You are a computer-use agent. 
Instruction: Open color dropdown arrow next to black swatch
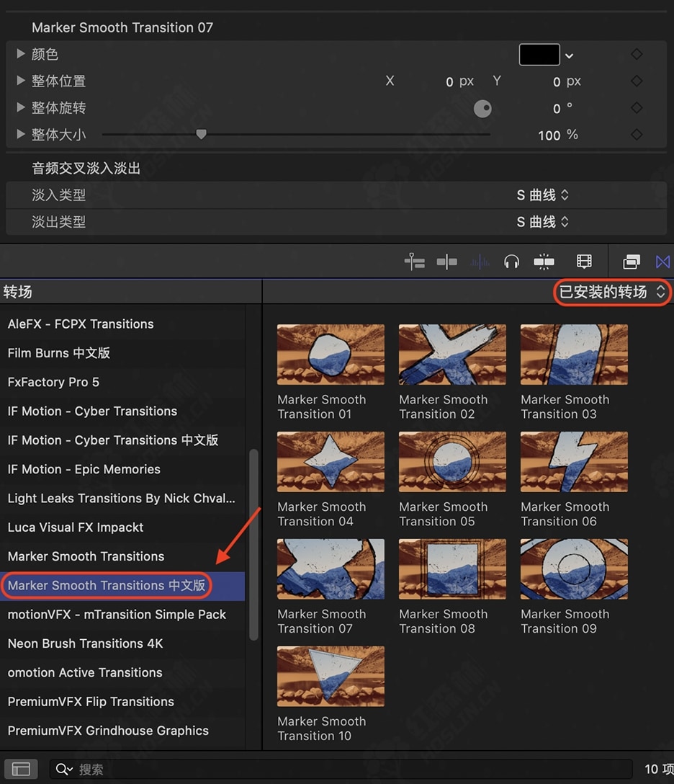coord(569,55)
